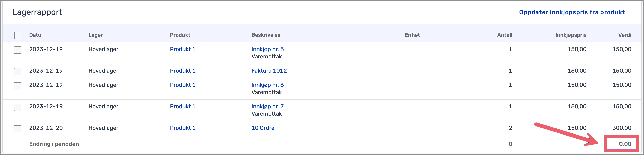Open Innkjøp nr. 7 link

(x=267, y=107)
